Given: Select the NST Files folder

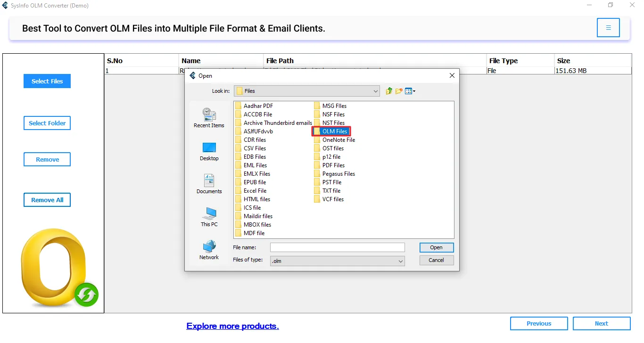Looking at the screenshot, I should [x=330, y=123].
